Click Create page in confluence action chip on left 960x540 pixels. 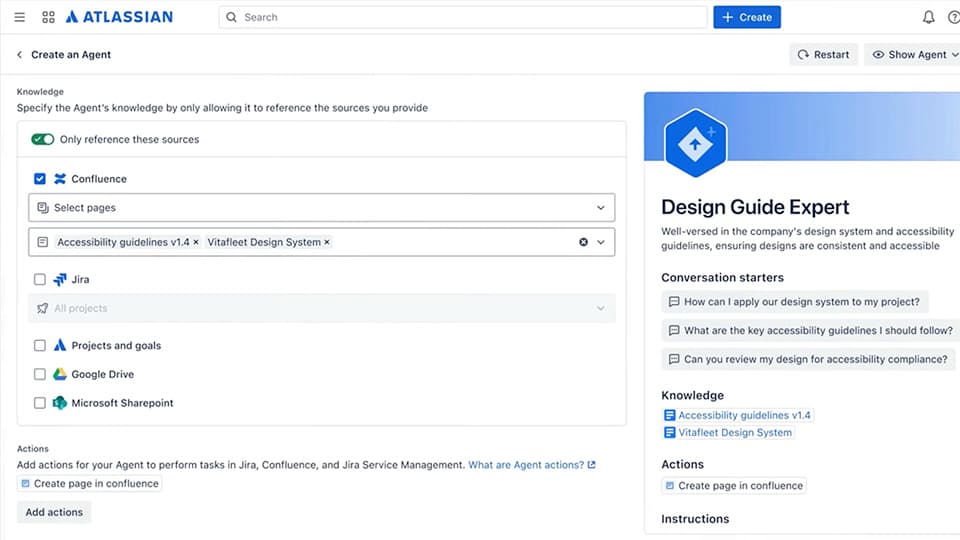point(89,484)
